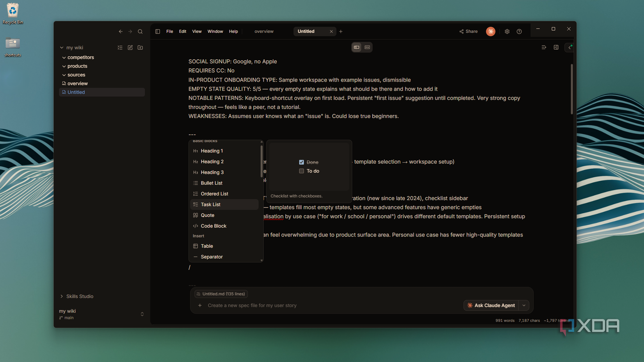Select Task List from the block menu
The width and height of the screenshot is (644, 362).
(224, 204)
